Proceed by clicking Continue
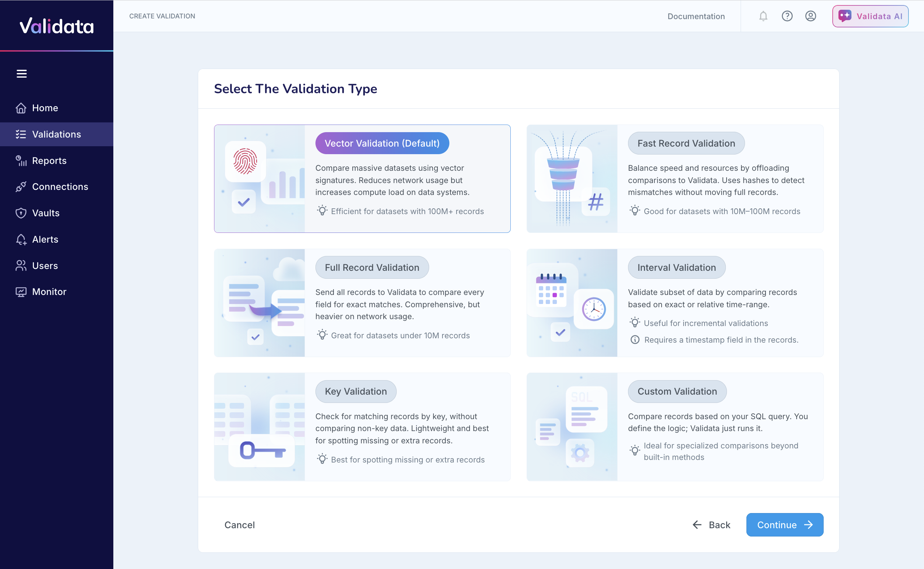This screenshot has width=924, height=569. tap(784, 525)
